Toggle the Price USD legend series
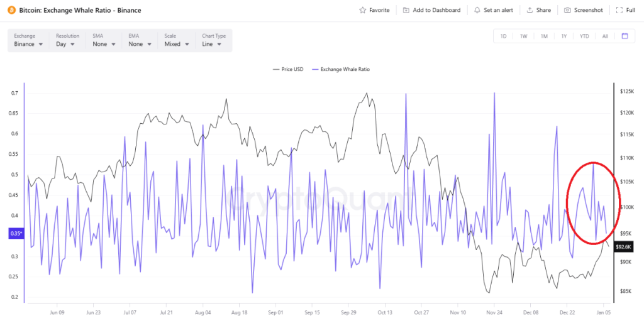The width and height of the screenshot is (644, 318). (x=289, y=69)
